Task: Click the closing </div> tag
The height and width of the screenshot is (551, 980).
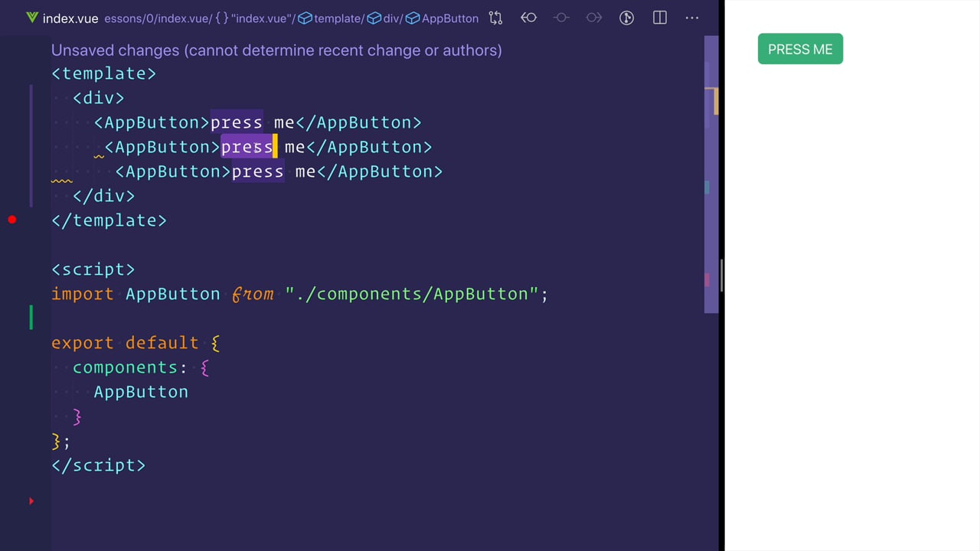Action: [x=103, y=196]
